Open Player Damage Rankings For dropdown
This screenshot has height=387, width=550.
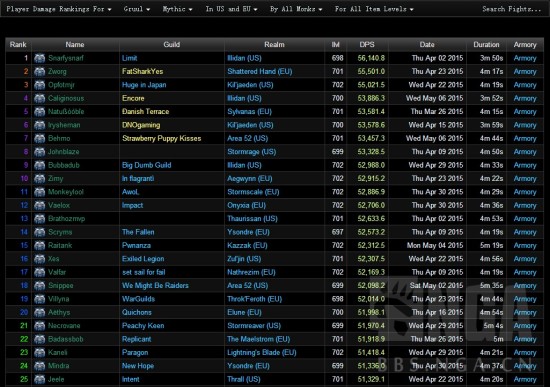click(59, 9)
